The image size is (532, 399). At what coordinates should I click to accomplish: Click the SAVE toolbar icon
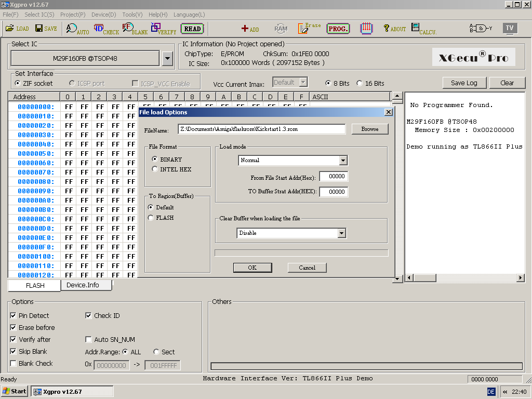coord(46,29)
